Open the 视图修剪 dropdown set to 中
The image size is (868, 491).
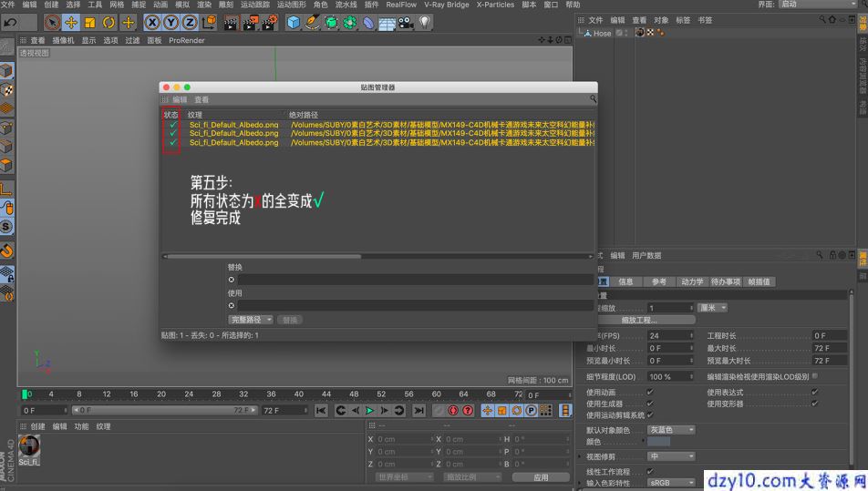(671, 456)
